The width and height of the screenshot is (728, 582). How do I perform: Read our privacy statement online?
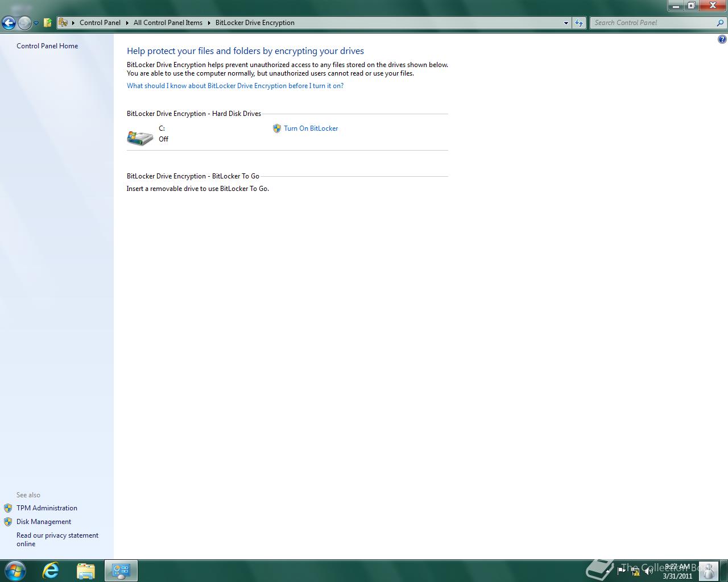[x=57, y=539]
